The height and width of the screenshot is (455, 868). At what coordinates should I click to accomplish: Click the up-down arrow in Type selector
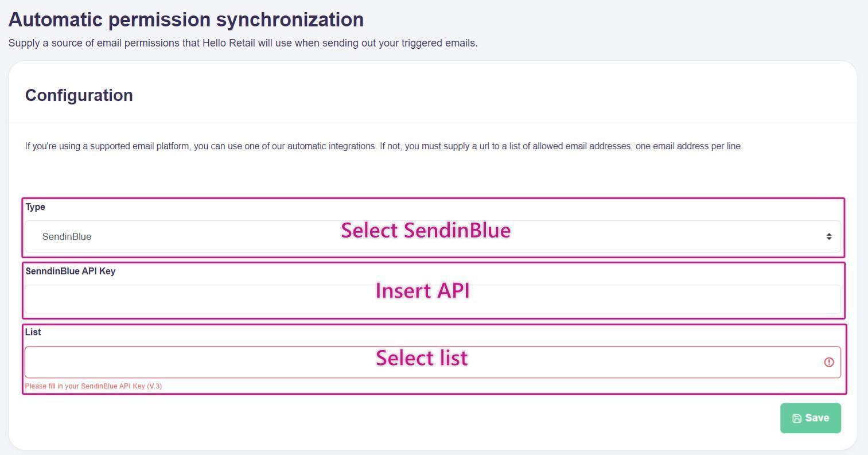point(828,237)
